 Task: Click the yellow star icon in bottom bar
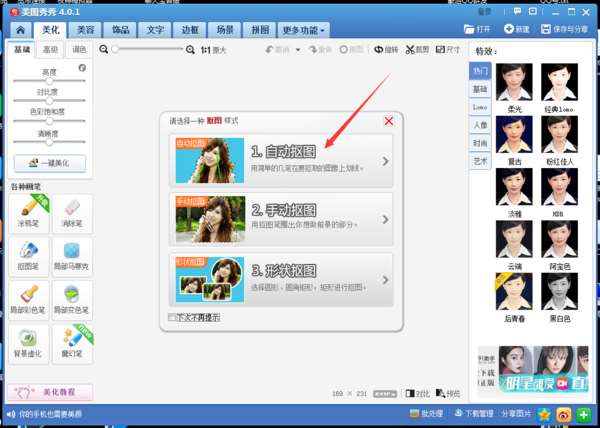[544, 415]
